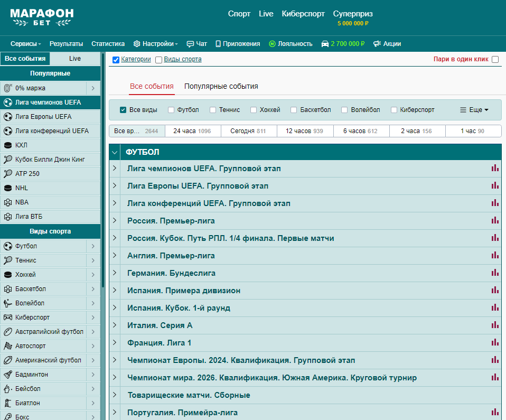Click the racket icon next to ATP 250

click(8, 174)
